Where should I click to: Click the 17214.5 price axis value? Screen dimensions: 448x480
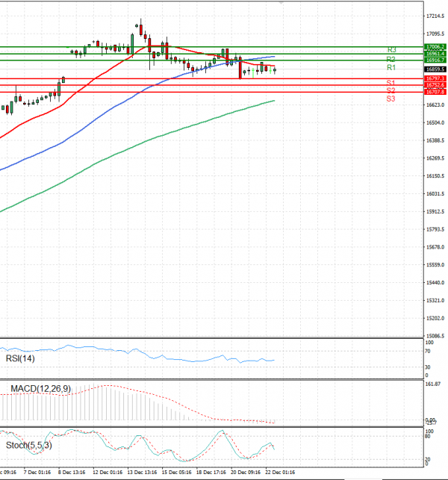tap(435, 16)
